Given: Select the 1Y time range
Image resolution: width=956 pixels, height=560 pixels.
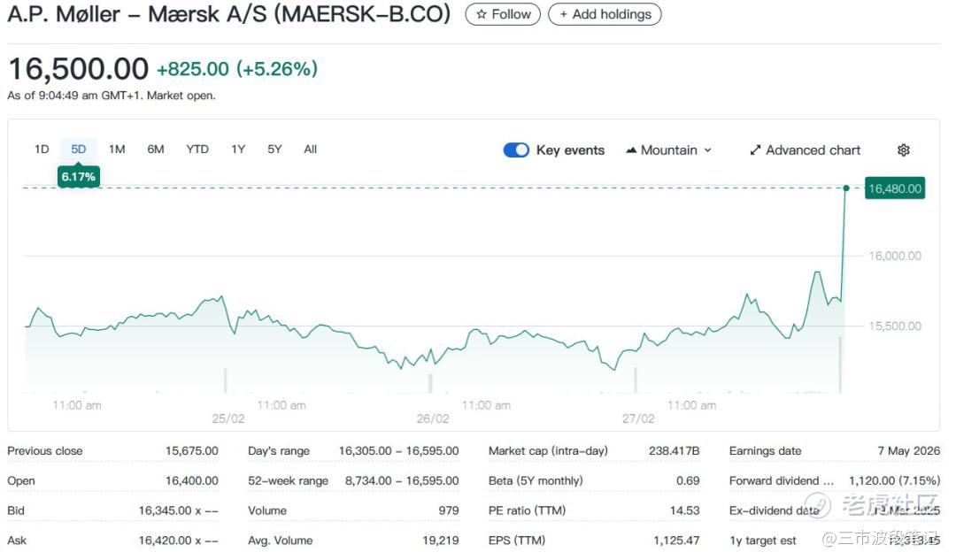Looking at the screenshot, I should [238, 150].
